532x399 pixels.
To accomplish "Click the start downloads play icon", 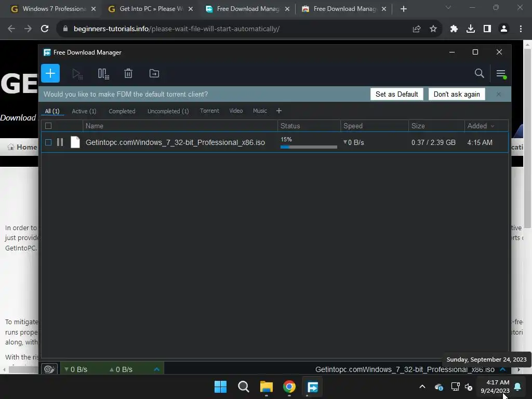I will (x=77, y=74).
